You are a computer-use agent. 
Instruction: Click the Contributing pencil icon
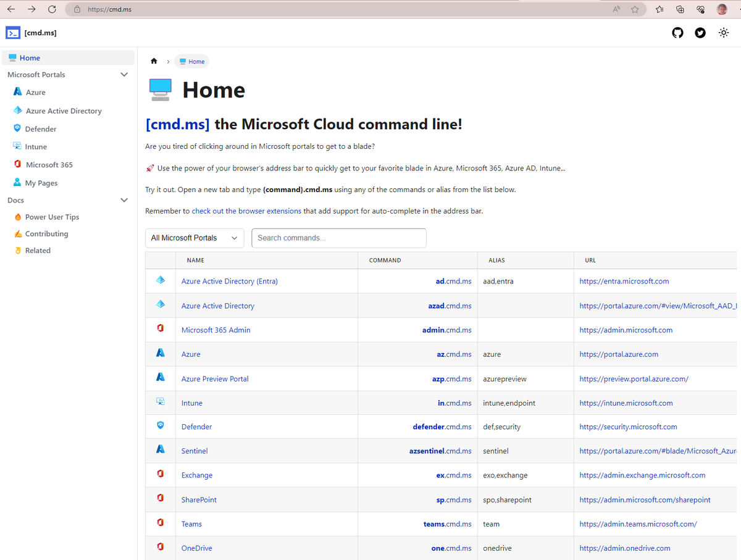(18, 233)
